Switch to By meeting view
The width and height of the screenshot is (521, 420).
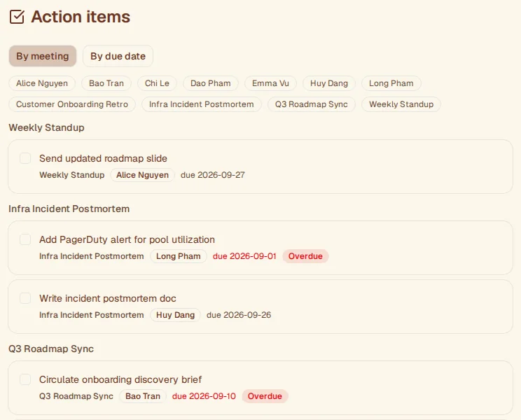pyautogui.click(x=43, y=56)
